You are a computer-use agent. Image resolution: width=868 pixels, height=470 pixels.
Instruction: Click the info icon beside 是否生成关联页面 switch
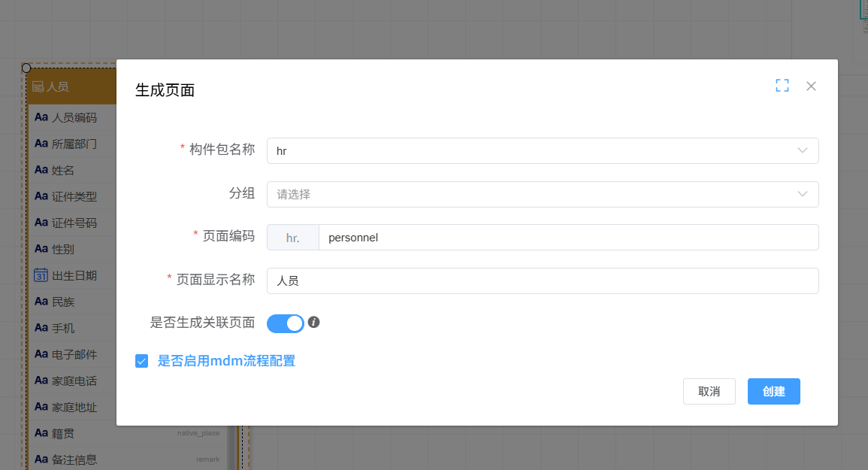(314, 322)
